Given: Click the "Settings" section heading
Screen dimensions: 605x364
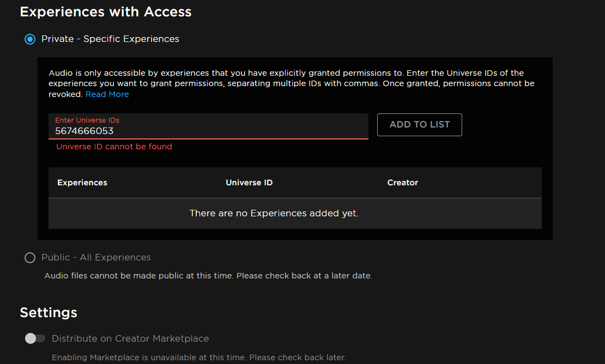Looking at the screenshot, I should click(x=48, y=312).
